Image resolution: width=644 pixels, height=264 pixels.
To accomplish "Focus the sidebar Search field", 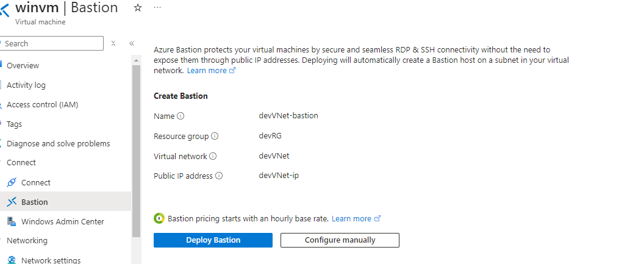I will pos(52,43).
